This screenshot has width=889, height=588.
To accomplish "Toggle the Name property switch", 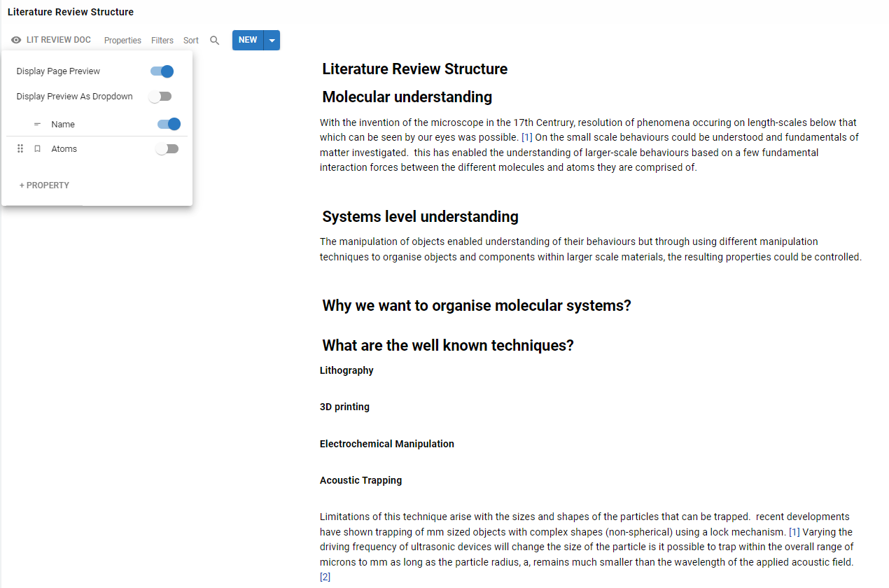I will point(169,125).
